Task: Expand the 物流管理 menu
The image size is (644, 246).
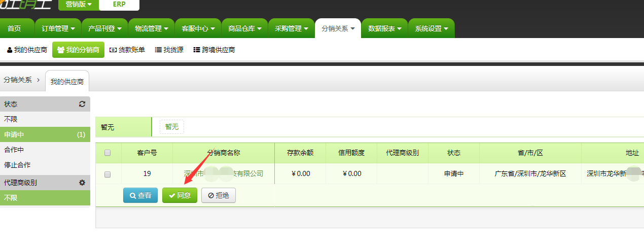Action: point(151,28)
